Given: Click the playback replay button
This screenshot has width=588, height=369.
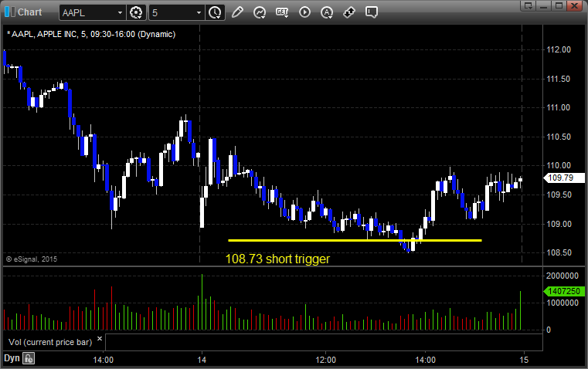Looking at the screenshot, I should 304,12.
